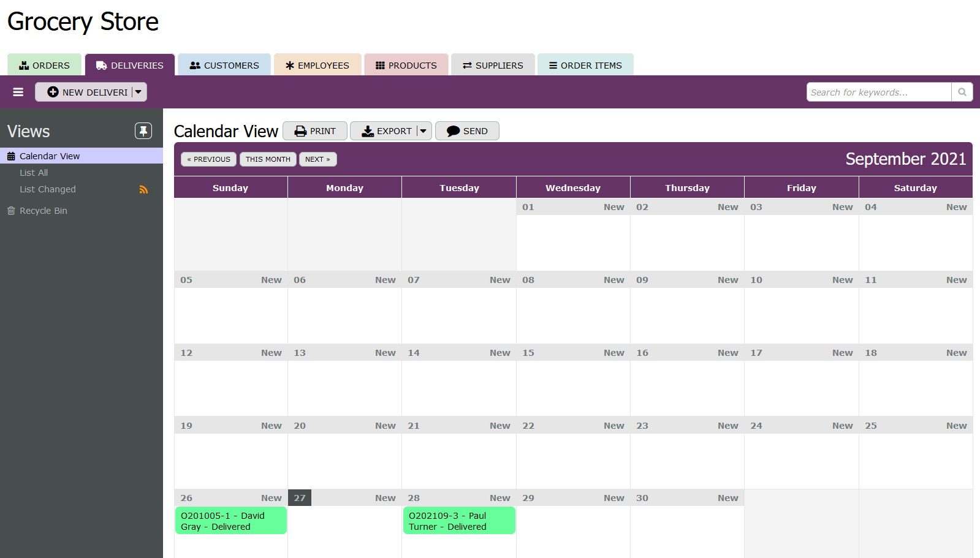This screenshot has height=558, width=980.
Task: Expand the Export options dropdown arrow
Action: coord(424,131)
